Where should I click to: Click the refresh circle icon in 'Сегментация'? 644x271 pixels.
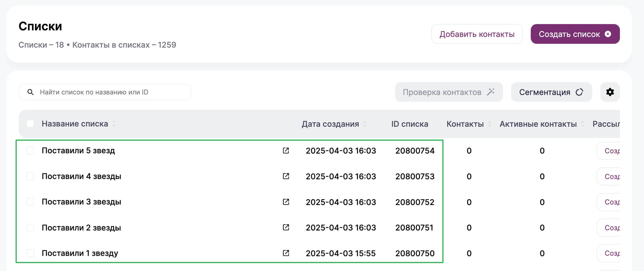click(579, 92)
